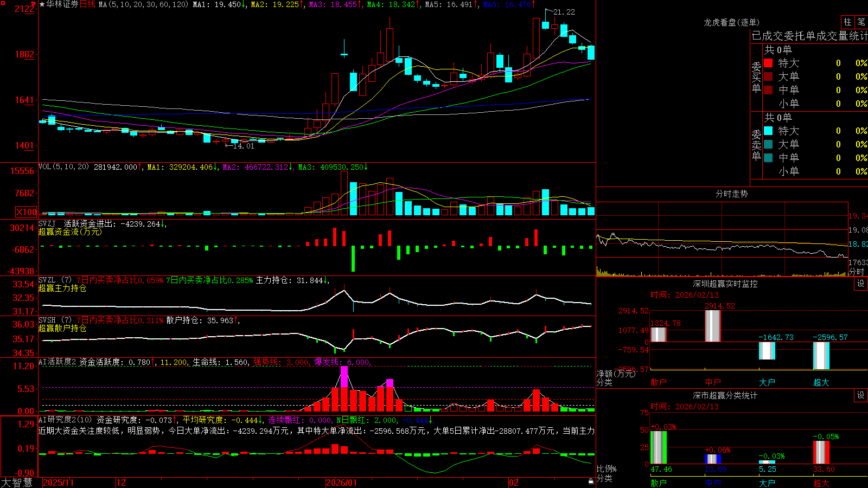Click the 12 month timeline marker
868x488 pixels.
122,483
